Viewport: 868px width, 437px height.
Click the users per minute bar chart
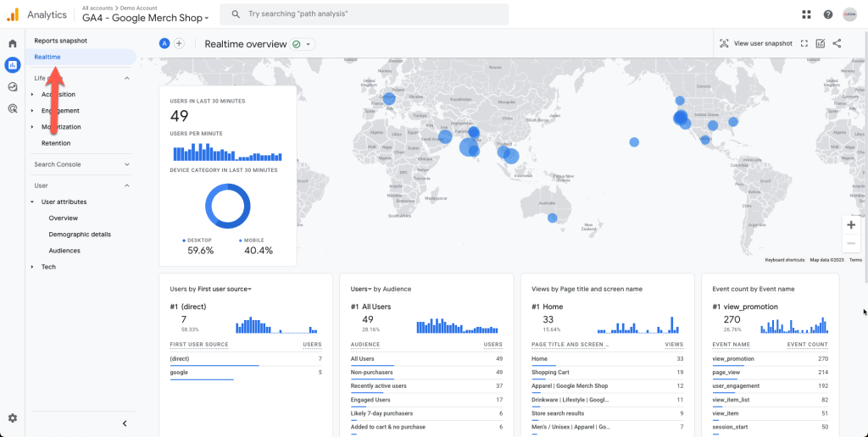(227, 152)
